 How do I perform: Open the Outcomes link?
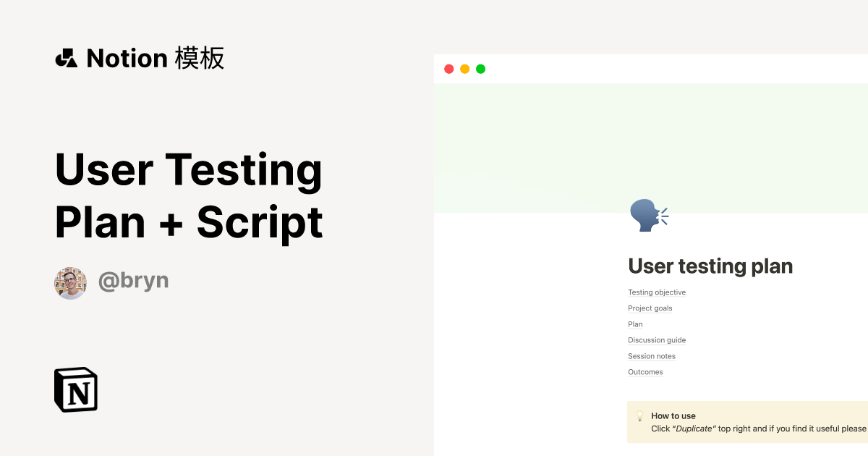coord(644,371)
